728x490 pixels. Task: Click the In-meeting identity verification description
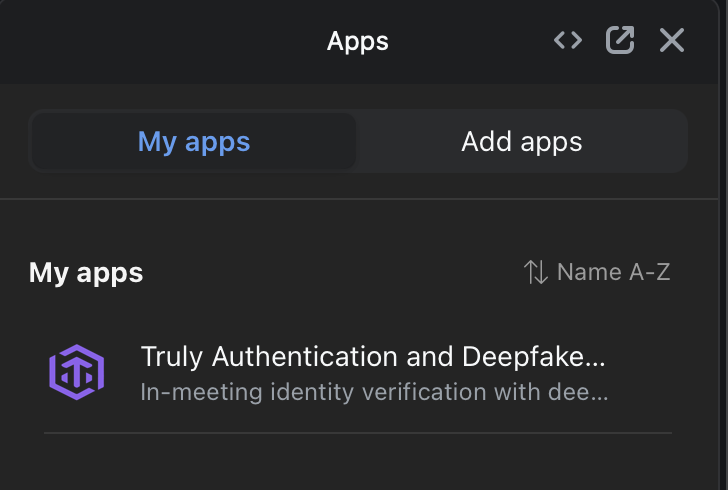click(373, 391)
